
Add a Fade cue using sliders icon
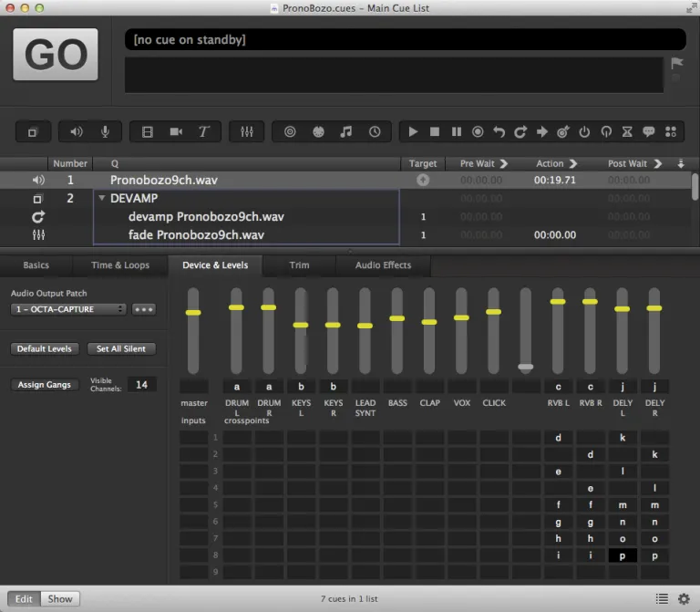[x=246, y=132]
